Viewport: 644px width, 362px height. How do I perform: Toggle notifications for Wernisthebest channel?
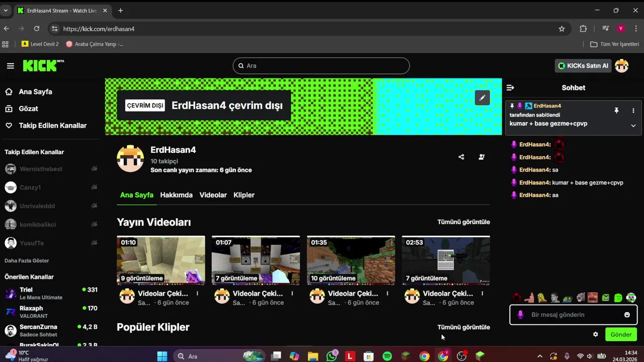pyautogui.click(x=94, y=169)
